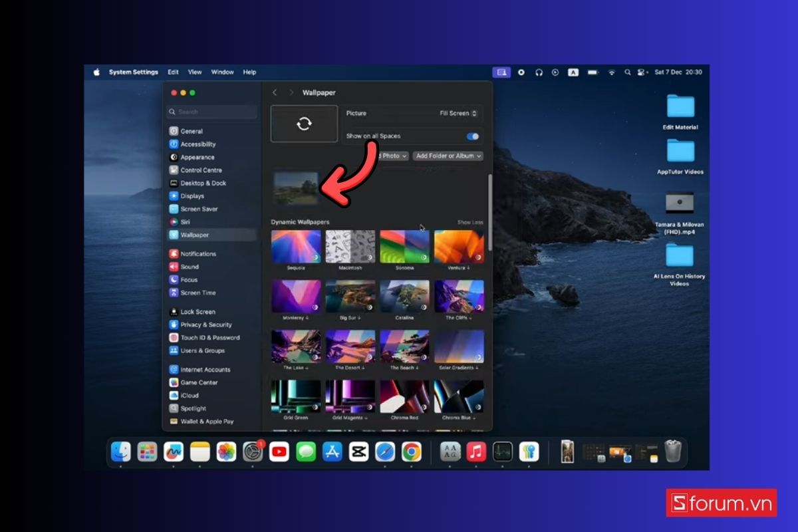Viewport: 798px width, 532px height.
Task: Go back using the left chevron
Action: click(x=275, y=92)
